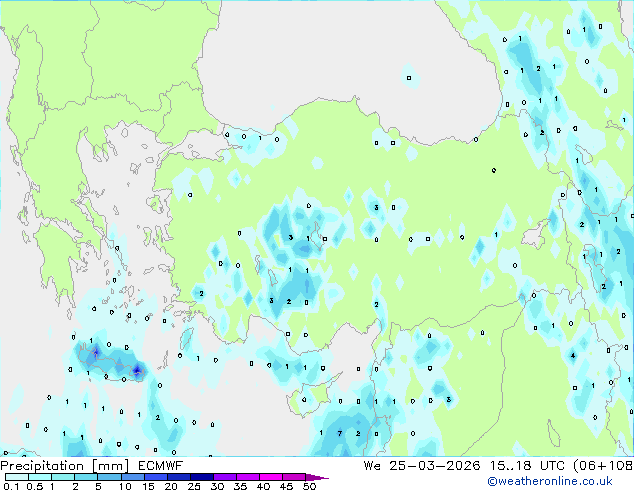Select the 25–30 mm dark blue swatch
The image size is (634, 490).
[x=202, y=477]
